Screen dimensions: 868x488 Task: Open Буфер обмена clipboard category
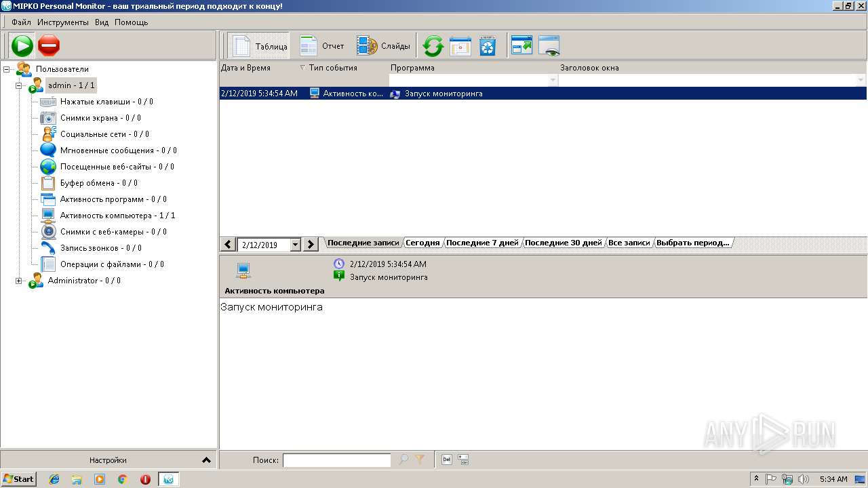(x=99, y=183)
